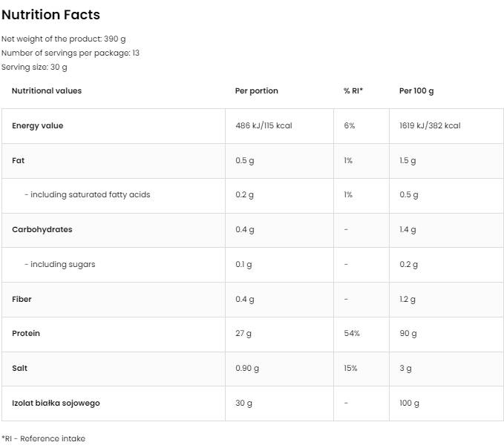The width and height of the screenshot is (504, 448).
Task: Click the 27 g protein per portion
Action: [243, 333]
